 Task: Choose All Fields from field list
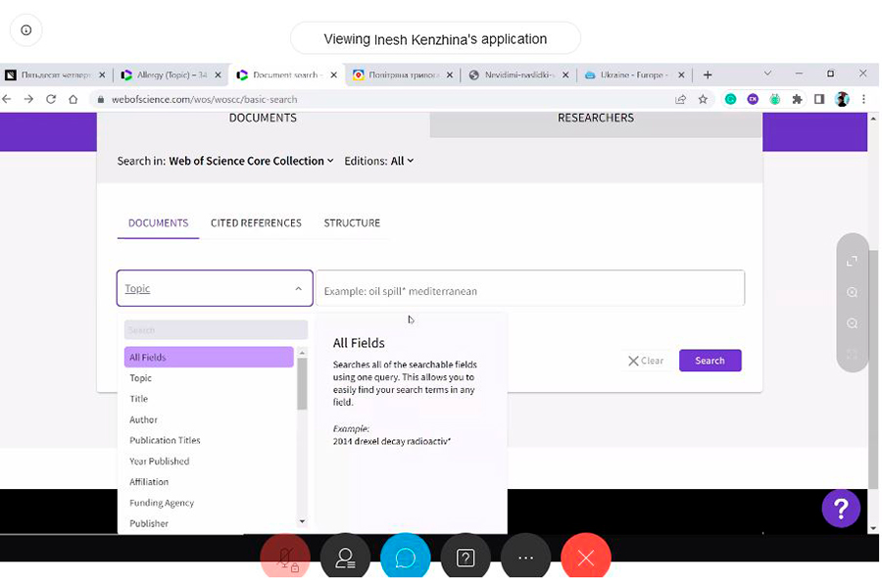pyautogui.click(x=209, y=358)
